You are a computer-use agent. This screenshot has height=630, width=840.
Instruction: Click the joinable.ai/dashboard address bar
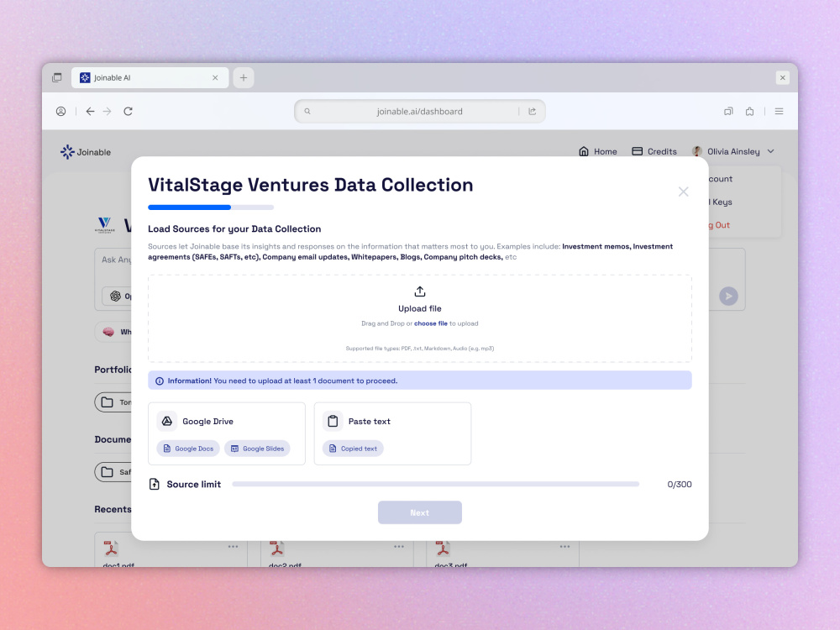[x=419, y=112]
